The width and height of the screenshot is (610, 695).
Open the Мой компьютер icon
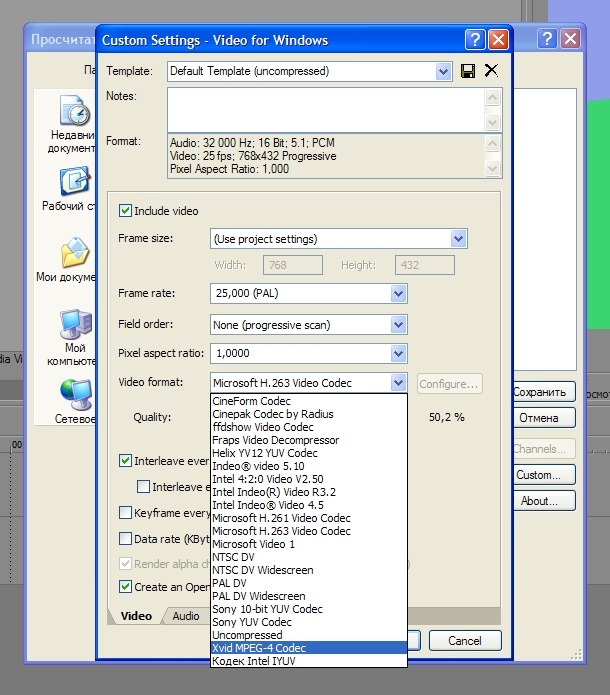[75, 324]
